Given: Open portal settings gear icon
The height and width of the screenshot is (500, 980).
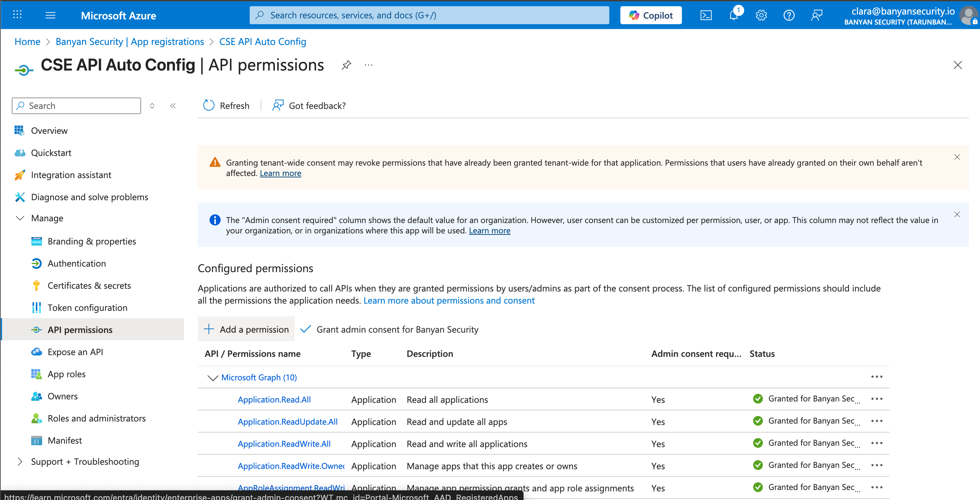Looking at the screenshot, I should tap(761, 15).
